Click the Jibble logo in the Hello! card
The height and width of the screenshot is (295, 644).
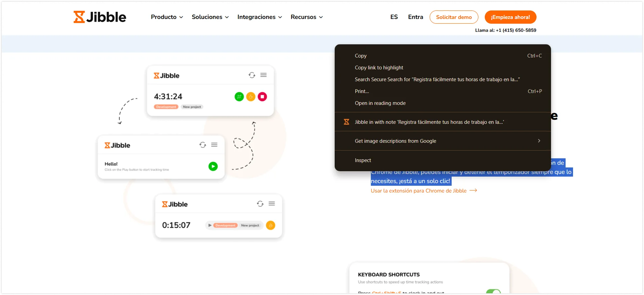(117, 145)
